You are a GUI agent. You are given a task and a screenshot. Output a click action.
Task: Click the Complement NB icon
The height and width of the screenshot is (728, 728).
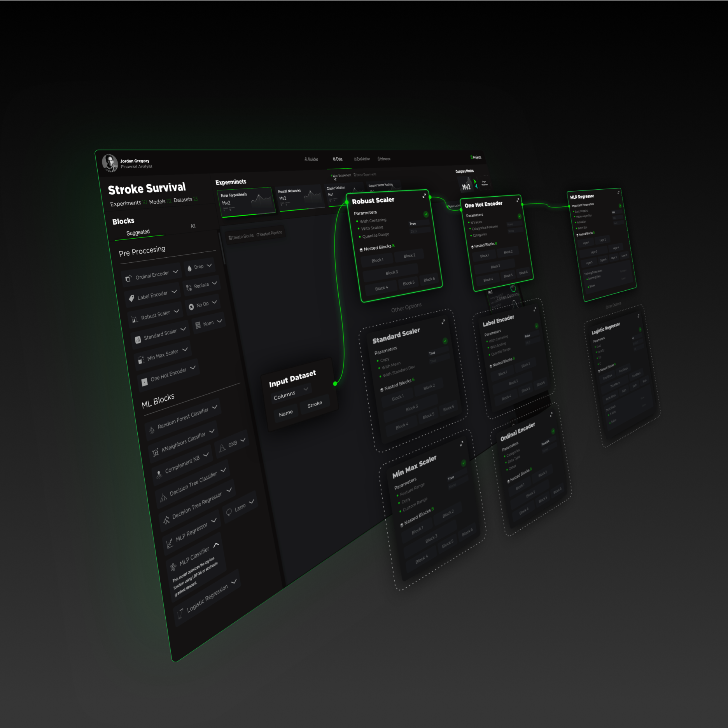pyautogui.click(x=159, y=474)
